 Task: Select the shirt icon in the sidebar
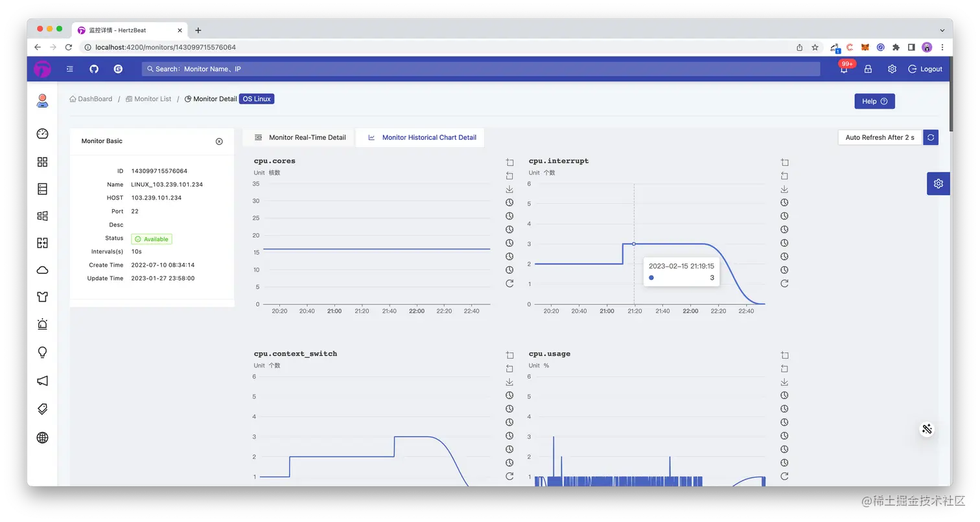tap(42, 297)
